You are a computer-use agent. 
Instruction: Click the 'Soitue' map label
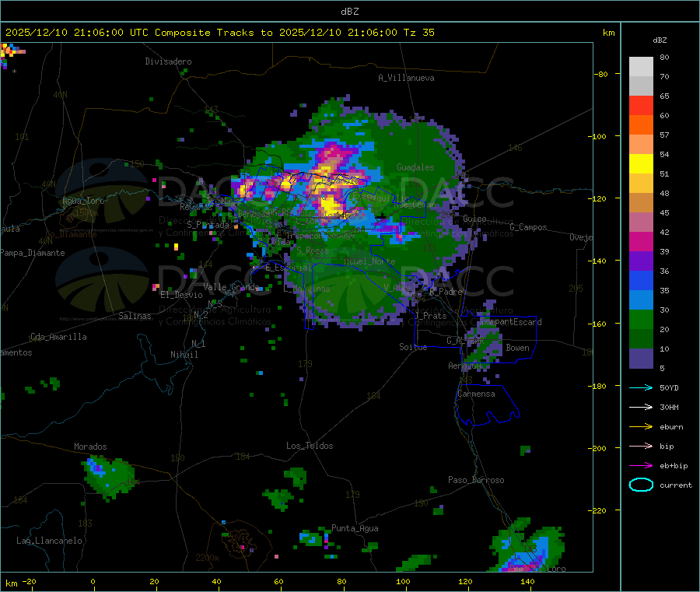pyautogui.click(x=413, y=347)
